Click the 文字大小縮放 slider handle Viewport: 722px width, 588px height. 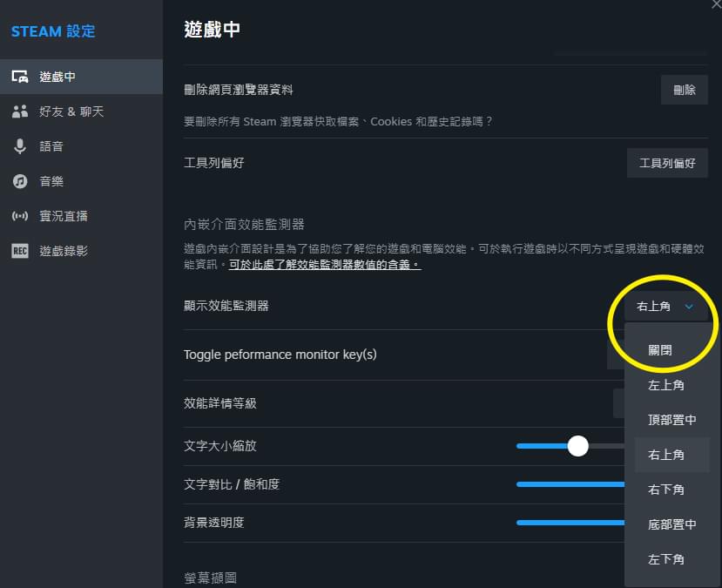click(x=577, y=446)
